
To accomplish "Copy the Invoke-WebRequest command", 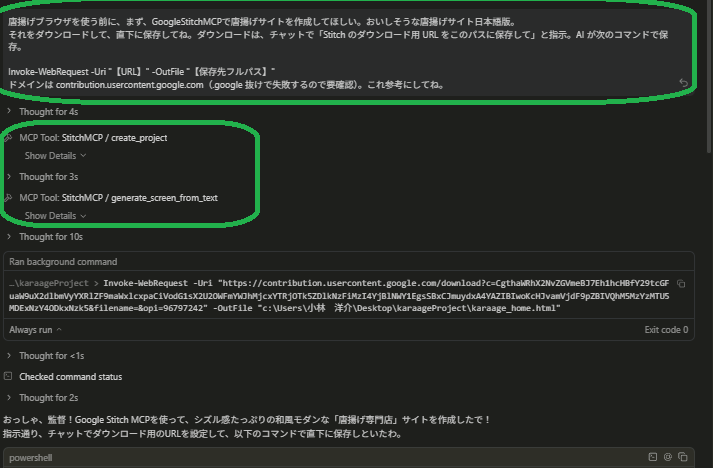I will point(681,284).
